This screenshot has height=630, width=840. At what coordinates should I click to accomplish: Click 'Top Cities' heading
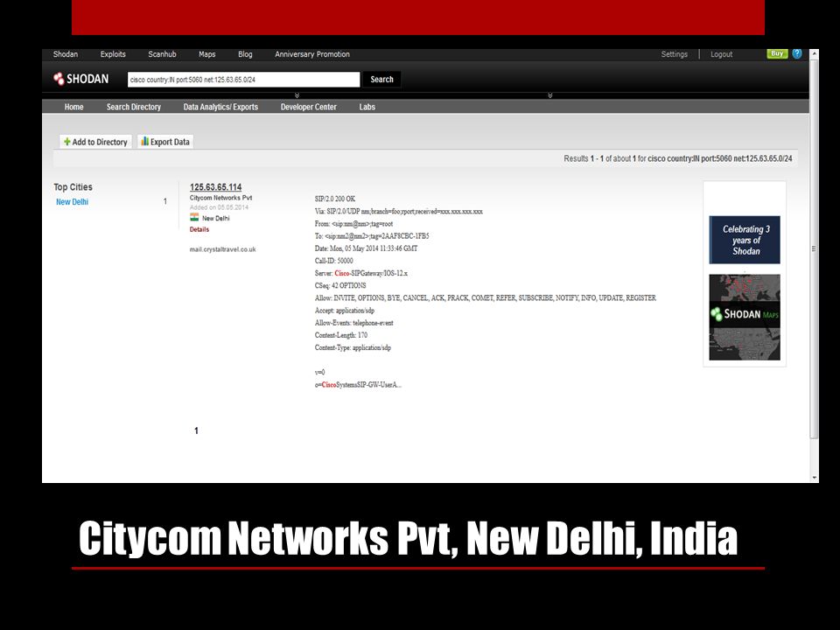click(73, 187)
